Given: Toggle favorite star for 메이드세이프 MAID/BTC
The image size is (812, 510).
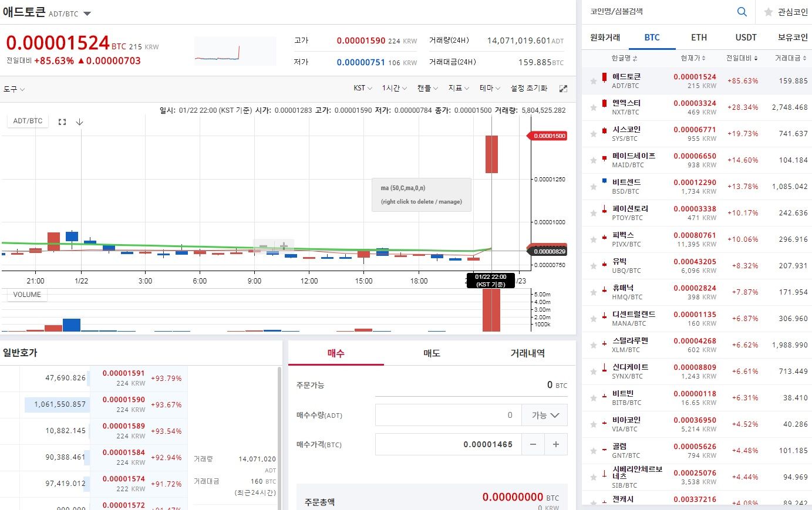Looking at the screenshot, I should pos(594,160).
